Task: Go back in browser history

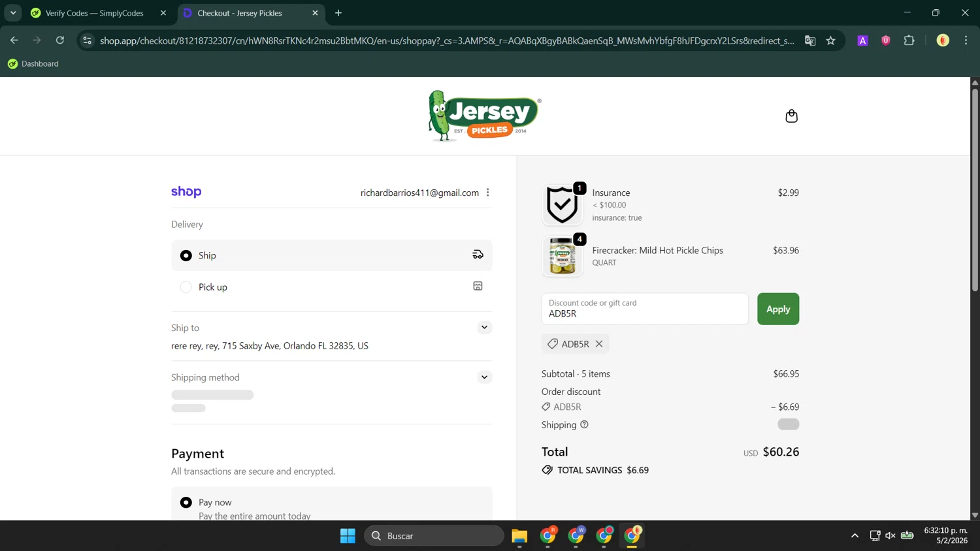Action: tap(14, 40)
